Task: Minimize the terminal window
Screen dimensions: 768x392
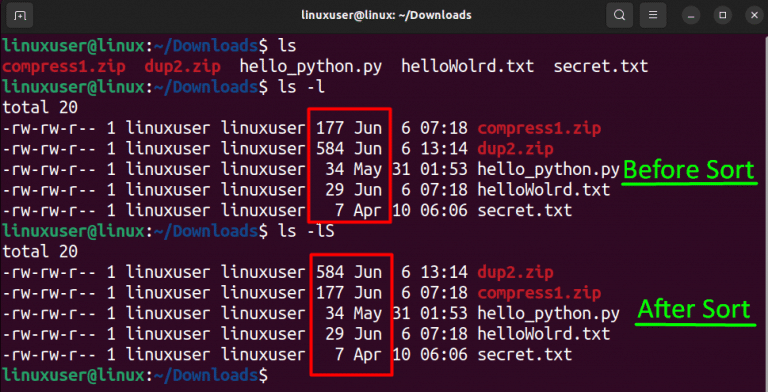Action: (691, 16)
